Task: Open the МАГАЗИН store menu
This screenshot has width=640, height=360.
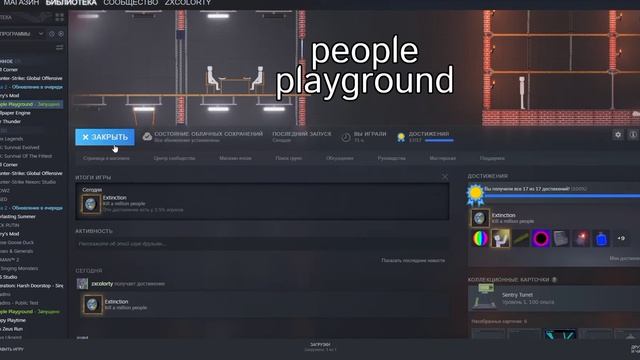Action: tap(20, 3)
